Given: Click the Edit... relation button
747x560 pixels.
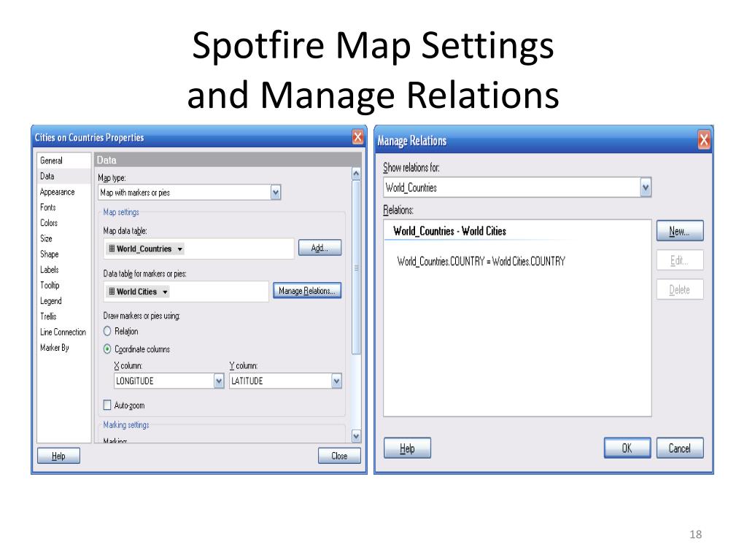Looking at the screenshot, I should coord(680,260).
